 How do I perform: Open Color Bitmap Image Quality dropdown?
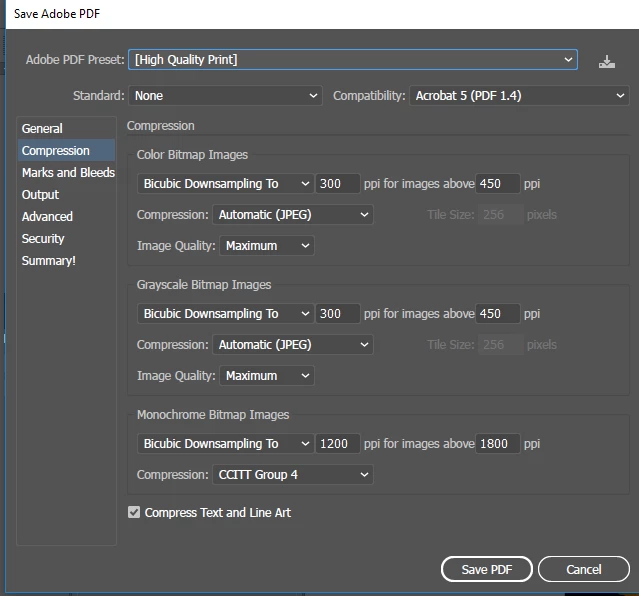coord(267,245)
